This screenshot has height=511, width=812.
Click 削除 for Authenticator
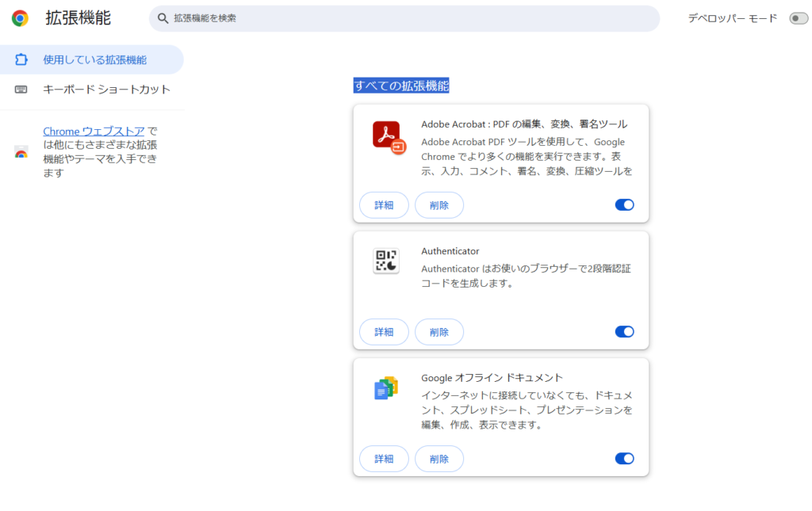pyautogui.click(x=439, y=332)
